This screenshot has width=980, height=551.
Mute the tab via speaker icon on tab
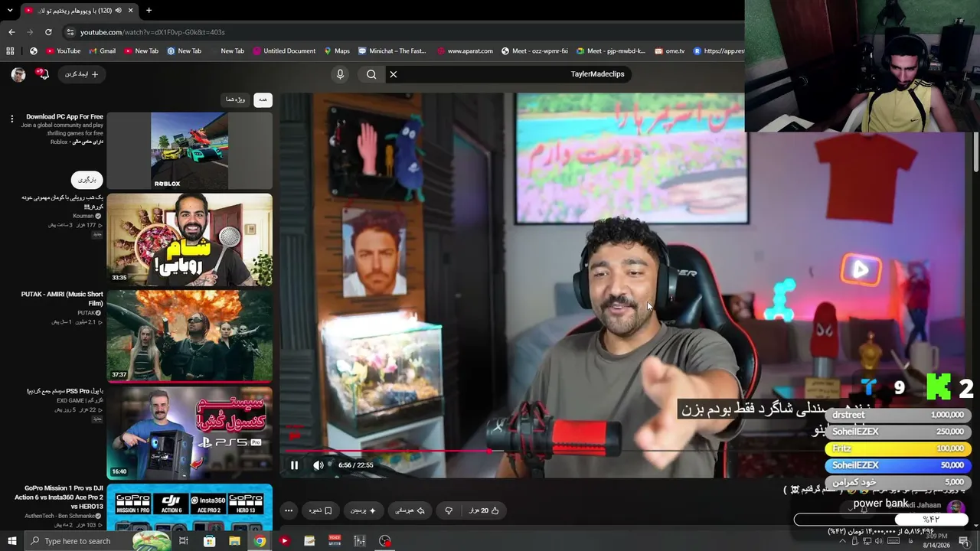[x=118, y=11]
